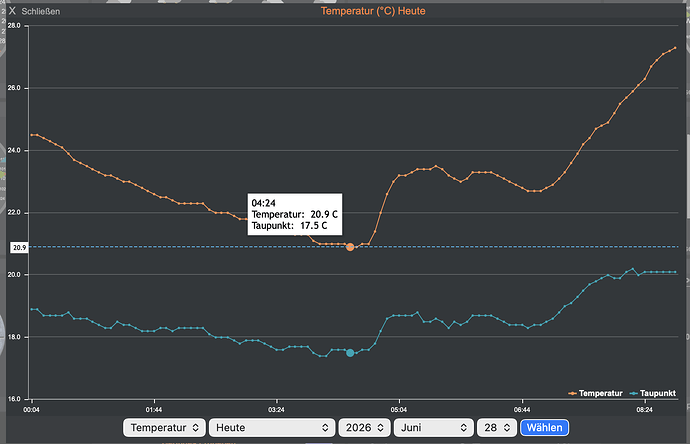Click the chevron arrows on Juni selector
Screen dimensions: 690x444
coord(463,427)
